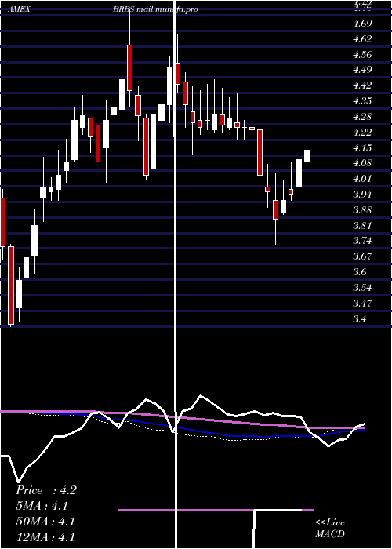Click the 4.28 price axis label
The width and height of the screenshot is (392, 549).
click(362, 116)
